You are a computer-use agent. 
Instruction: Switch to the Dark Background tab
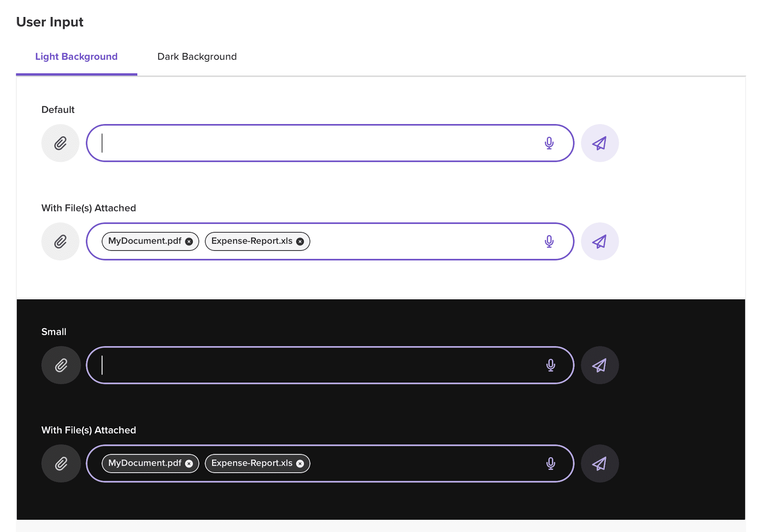197,57
